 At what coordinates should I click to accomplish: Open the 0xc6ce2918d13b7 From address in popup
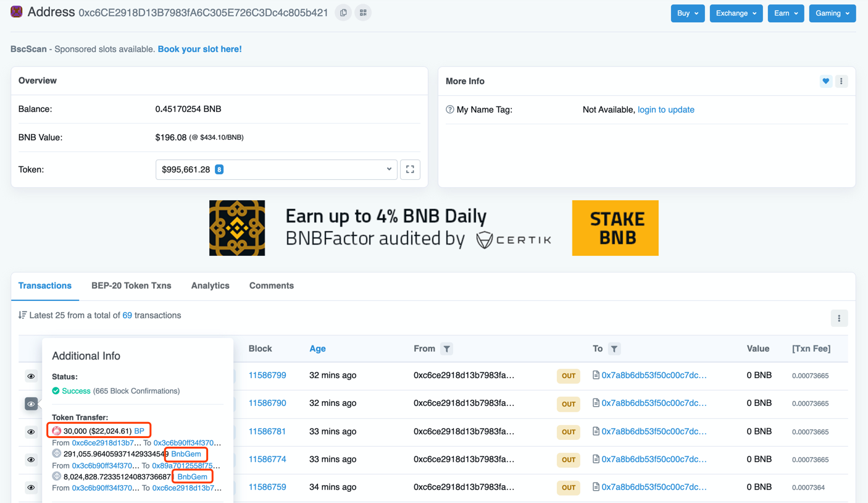click(106, 442)
